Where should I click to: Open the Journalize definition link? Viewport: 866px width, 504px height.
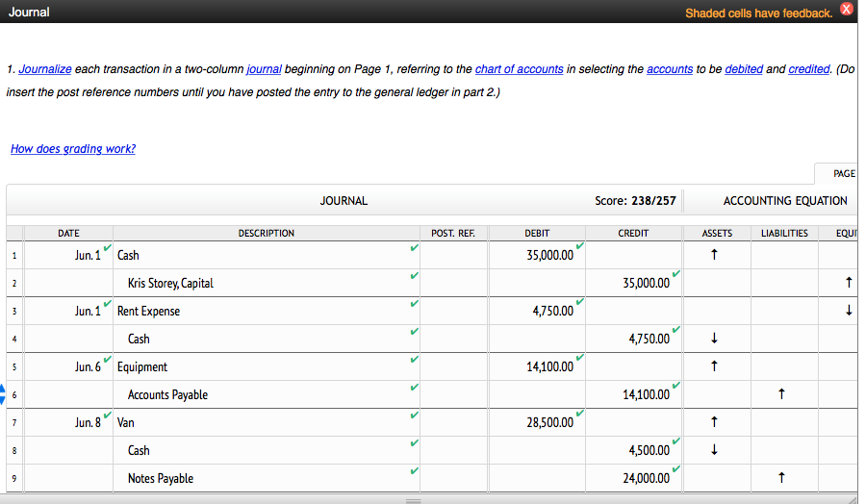44,69
